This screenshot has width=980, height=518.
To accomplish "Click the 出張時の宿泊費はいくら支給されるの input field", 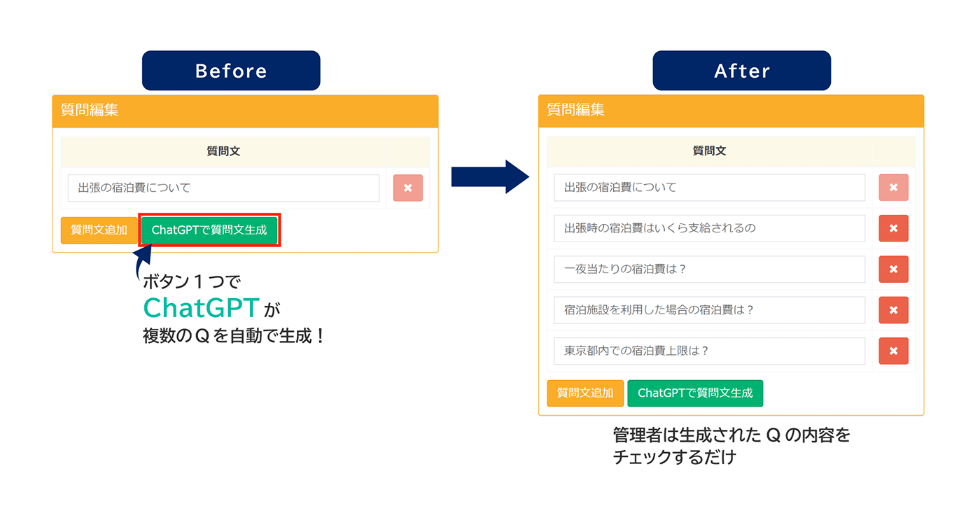I will click(x=710, y=228).
